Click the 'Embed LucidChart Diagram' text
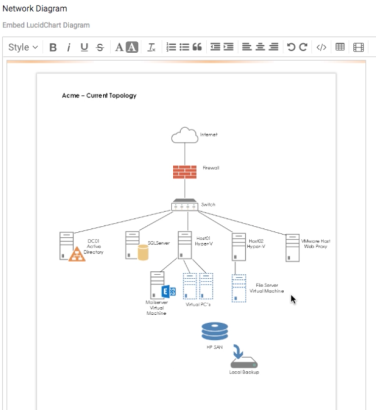 46,25
